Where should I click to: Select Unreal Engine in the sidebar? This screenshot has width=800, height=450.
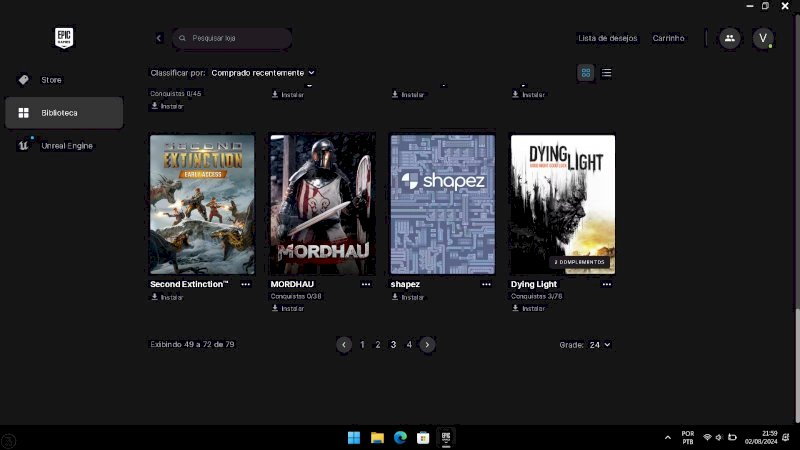point(66,146)
